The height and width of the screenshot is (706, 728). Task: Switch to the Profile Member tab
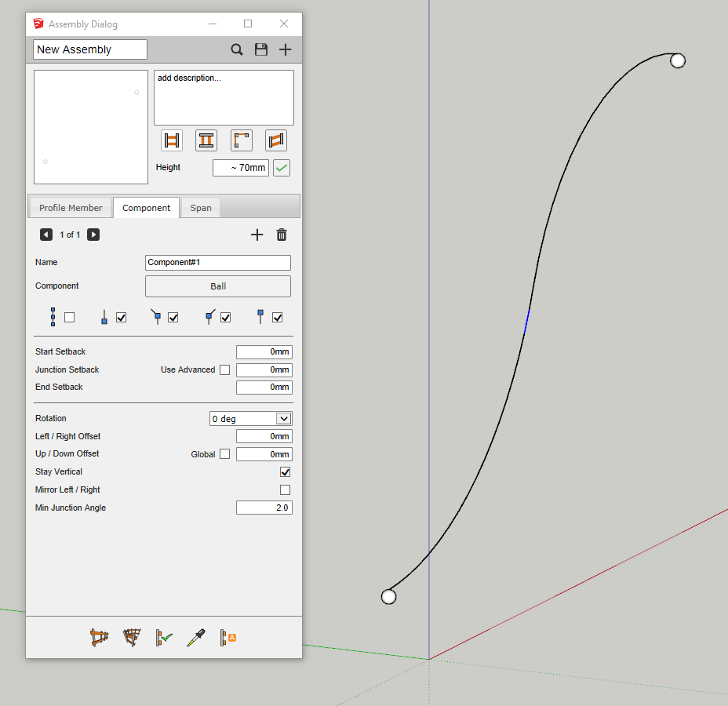tap(71, 208)
